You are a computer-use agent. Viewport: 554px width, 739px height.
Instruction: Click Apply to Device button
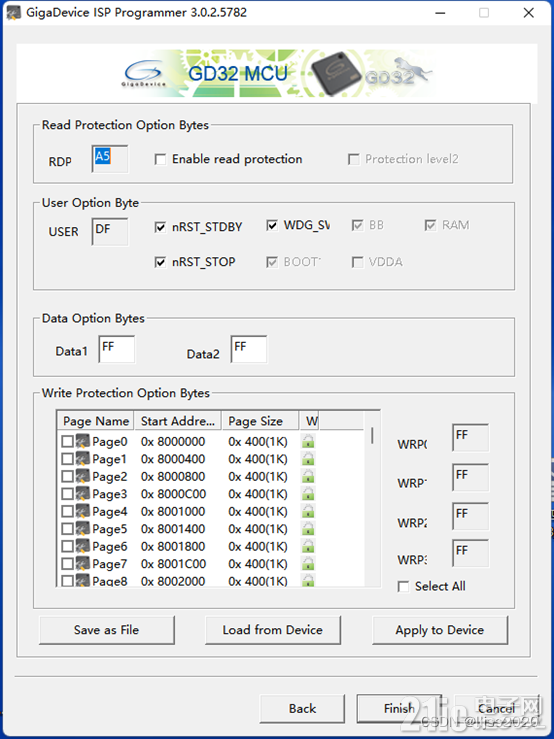[440, 630]
